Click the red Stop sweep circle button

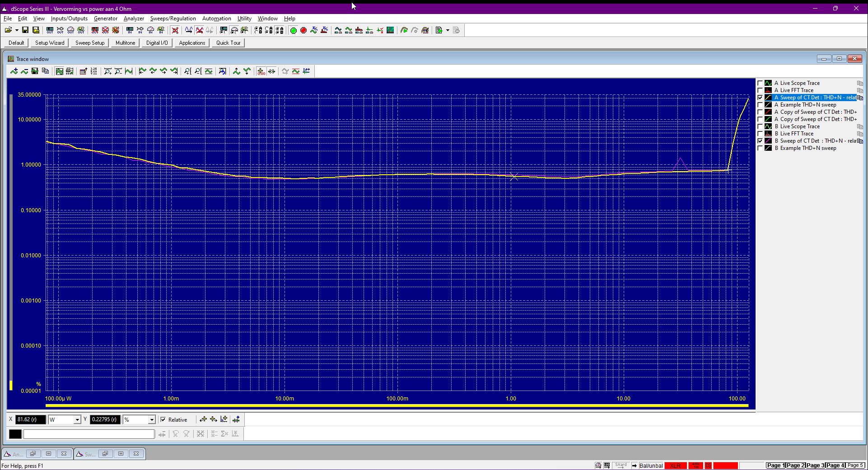point(303,30)
